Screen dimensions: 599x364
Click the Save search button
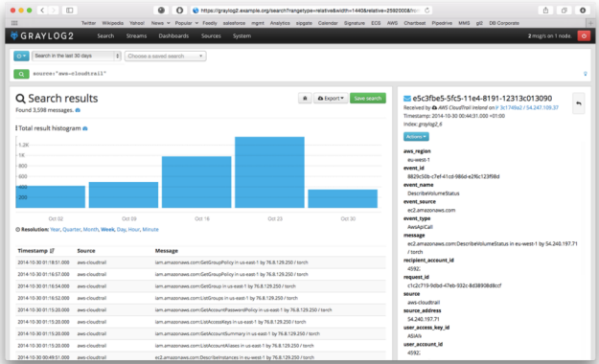367,99
